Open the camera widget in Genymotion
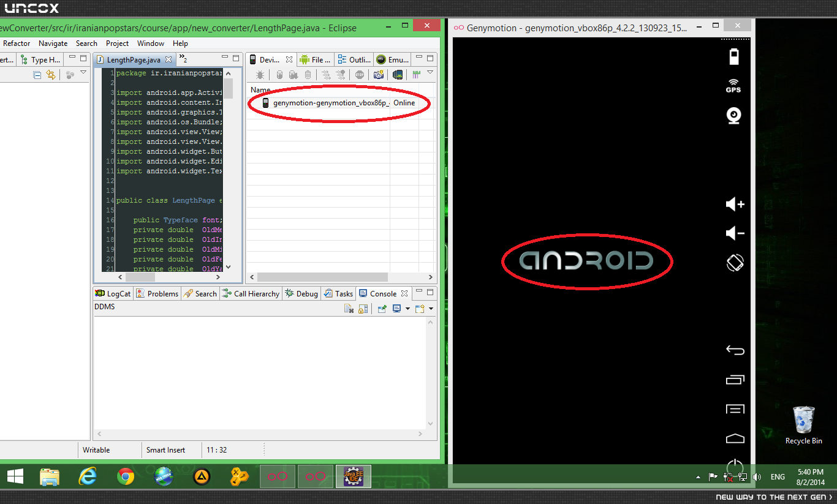This screenshot has width=837, height=504. tap(734, 115)
